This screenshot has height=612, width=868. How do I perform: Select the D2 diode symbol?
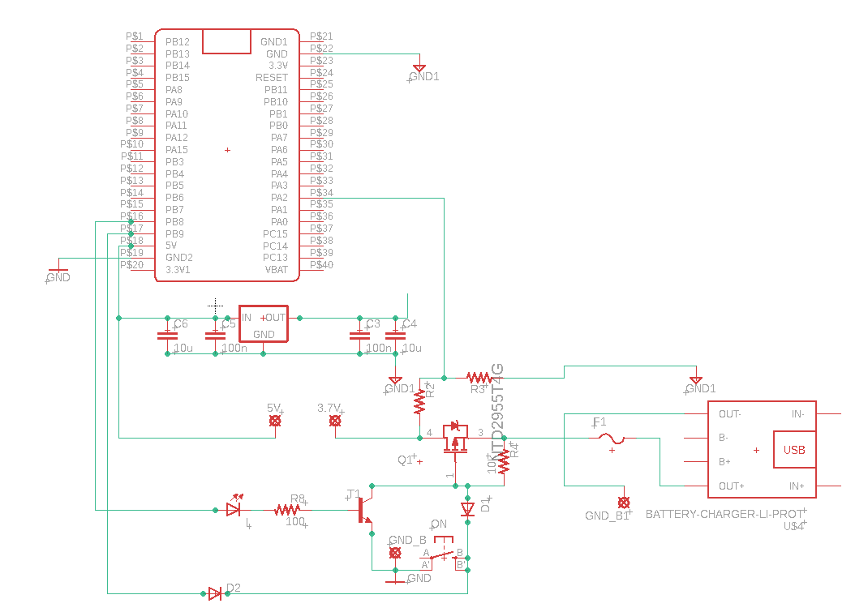point(215,593)
